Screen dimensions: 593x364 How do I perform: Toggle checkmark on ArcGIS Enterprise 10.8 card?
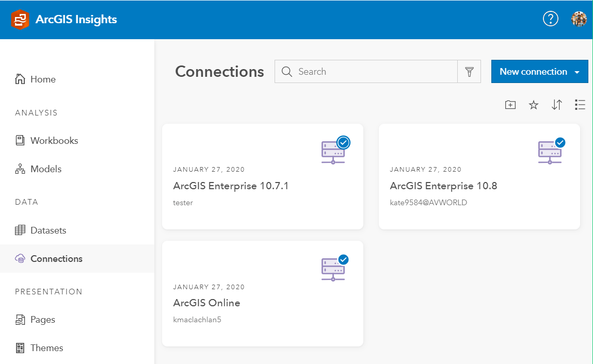click(560, 142)
